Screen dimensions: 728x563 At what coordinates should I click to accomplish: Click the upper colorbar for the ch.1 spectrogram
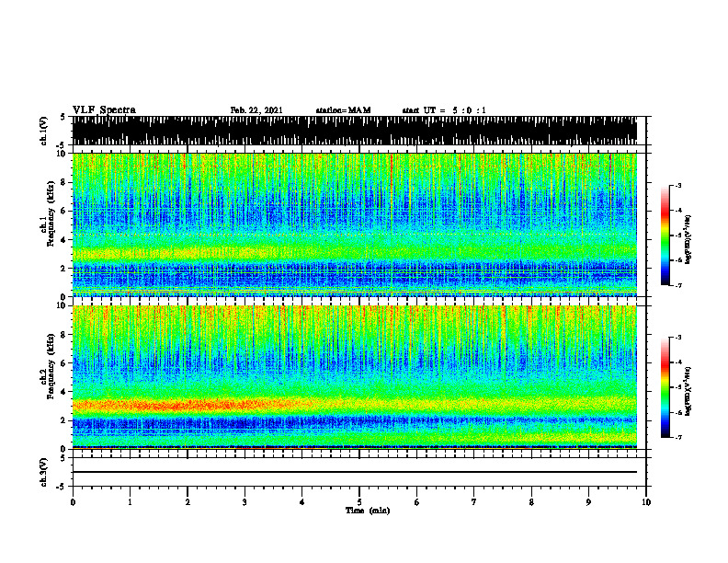[x=665, y=236]
